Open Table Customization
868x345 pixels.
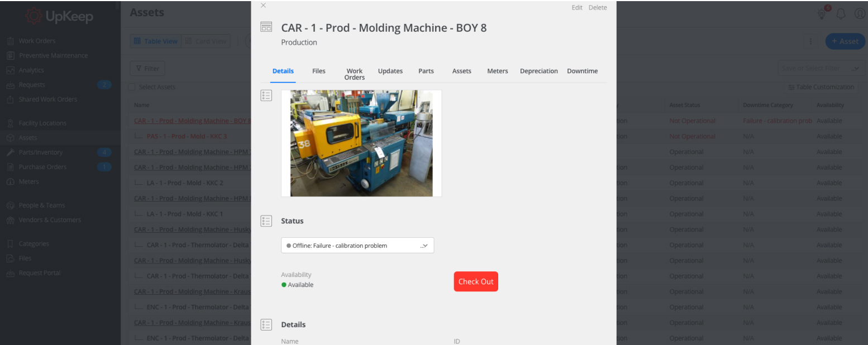[x=821, y=87]
